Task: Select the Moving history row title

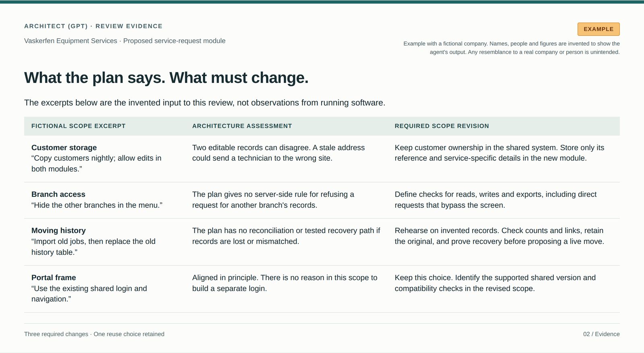Action: pyautogui.click(x=58, y=230)
